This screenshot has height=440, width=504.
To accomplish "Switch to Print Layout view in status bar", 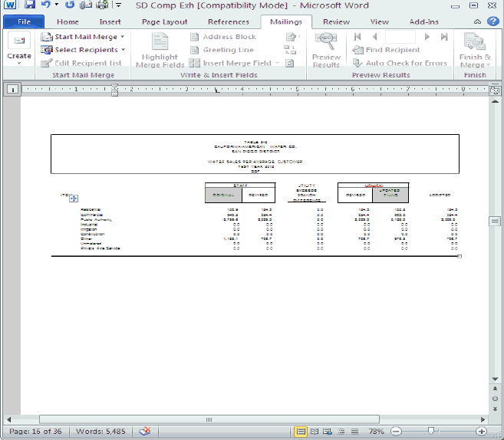I will 301,432.
